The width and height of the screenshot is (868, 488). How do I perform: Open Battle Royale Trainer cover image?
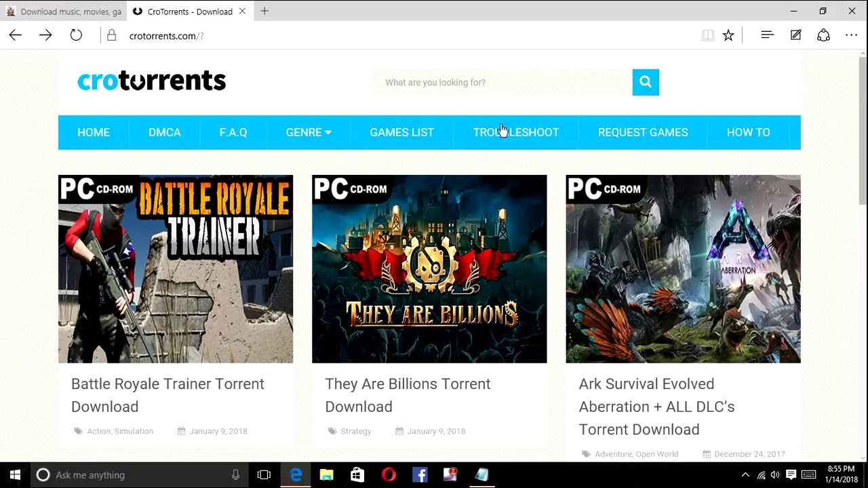tap(176, 269)
